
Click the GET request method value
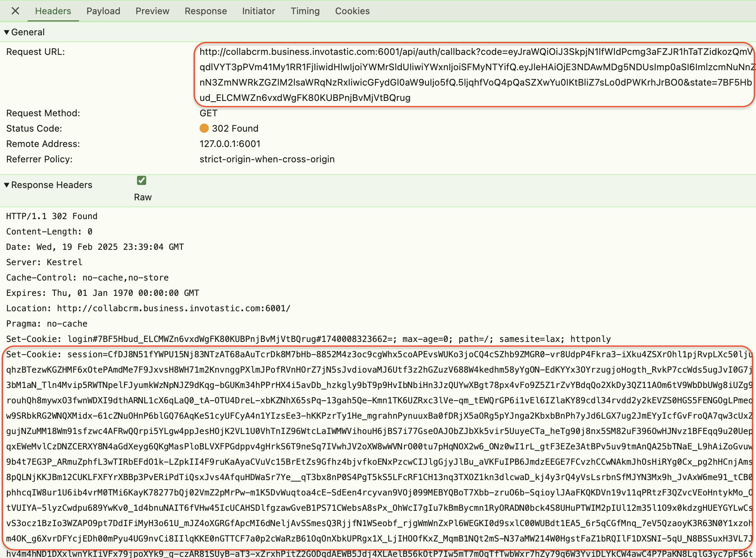tap(208, 113)
